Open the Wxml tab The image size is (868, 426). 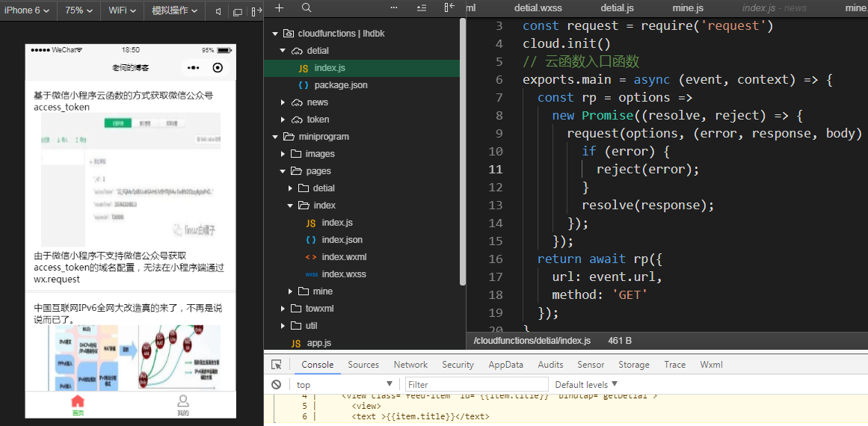711,365
